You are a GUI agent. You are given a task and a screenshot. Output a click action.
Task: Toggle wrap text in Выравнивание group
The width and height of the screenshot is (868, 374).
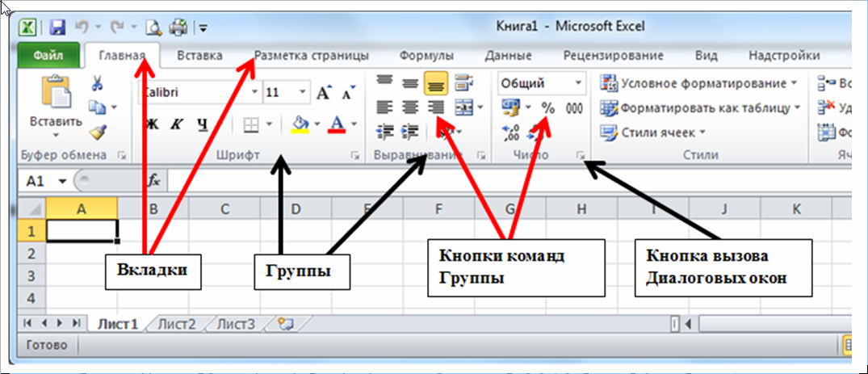click(464, 83)
